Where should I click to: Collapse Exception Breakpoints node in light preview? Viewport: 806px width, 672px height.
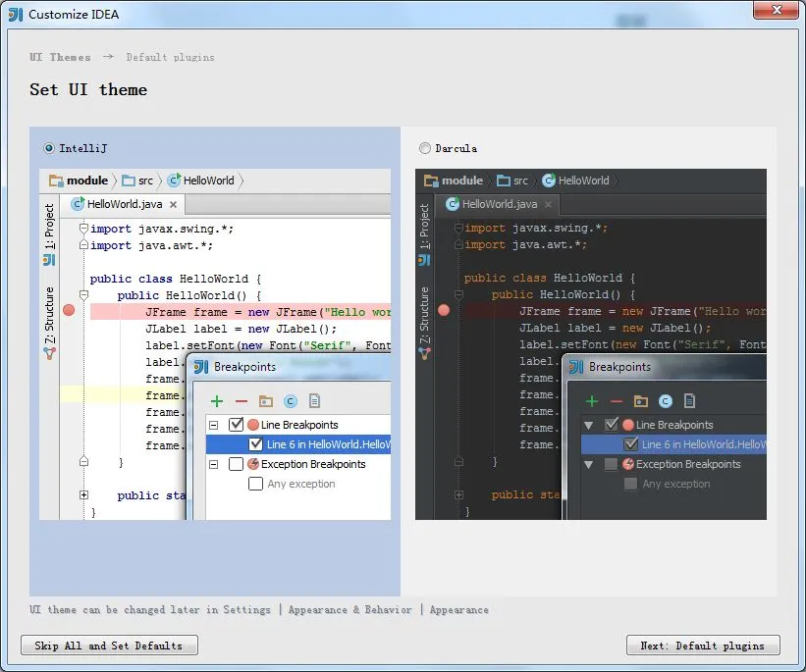[x=213, y=464]
